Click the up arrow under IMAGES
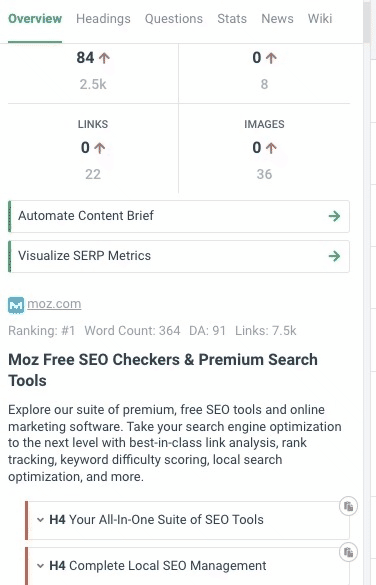This screenshot has height=585, width=376. (271, 148)
